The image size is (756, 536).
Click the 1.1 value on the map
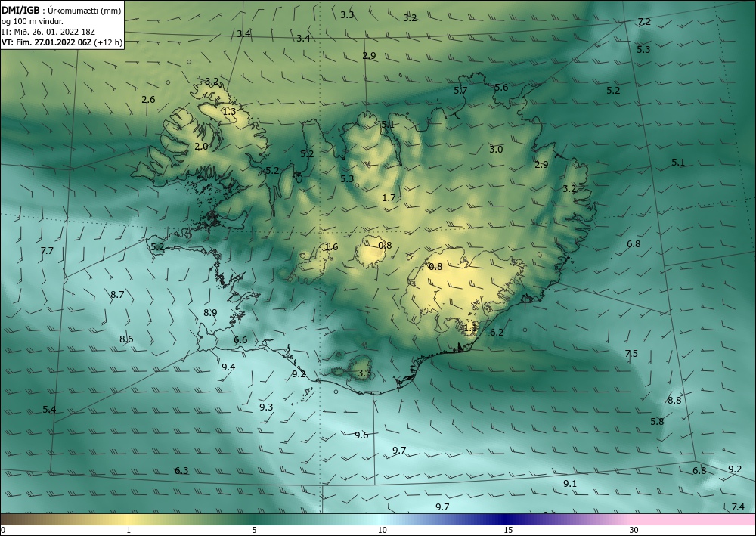coord(470,328)
